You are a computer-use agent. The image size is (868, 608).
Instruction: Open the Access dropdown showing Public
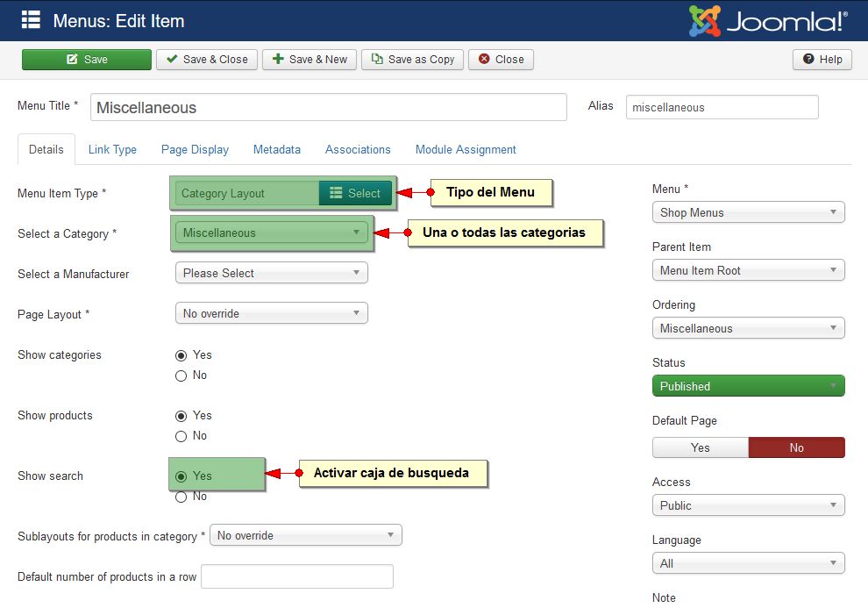point(749,505)
